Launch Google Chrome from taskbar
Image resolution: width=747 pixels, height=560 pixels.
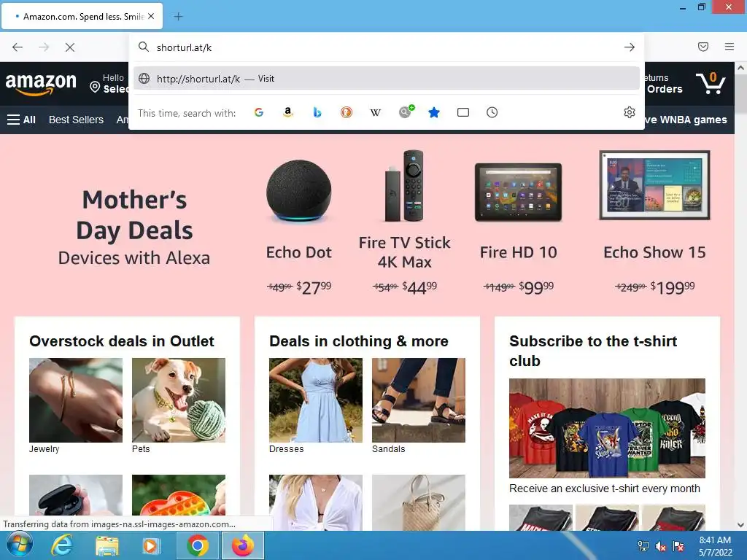pyautogui.click(x=197, y=545)
